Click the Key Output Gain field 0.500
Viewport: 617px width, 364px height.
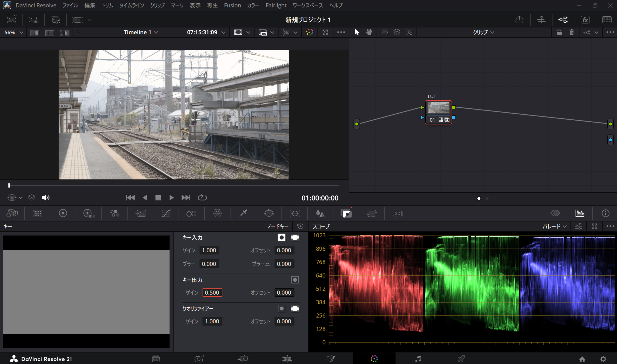point(212,293)
